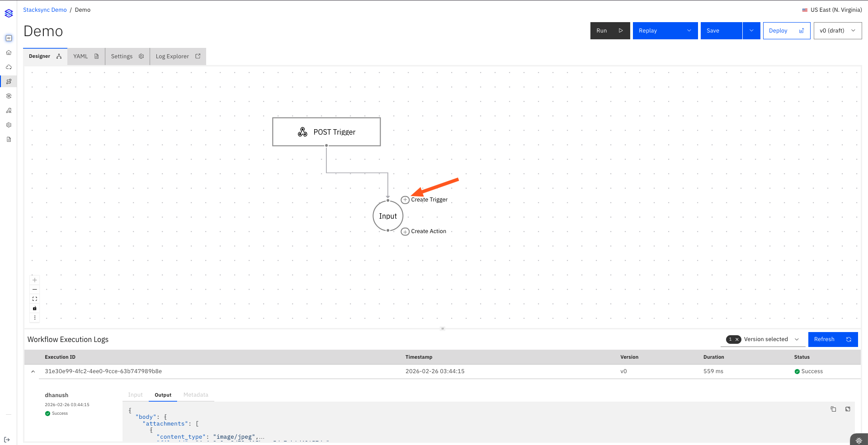868x445 pixels.
Task: Open the Stacksync Demo breadcrumb link
Action: [45, 10]
